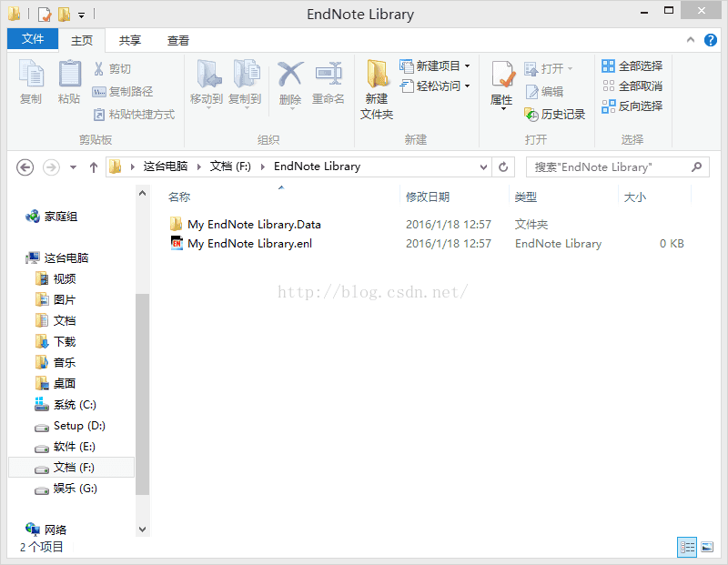Click the Delete (删除) X icon
The width and height of the screenshot is (728, 565).
pyautogui.click(x=290, y=75)
